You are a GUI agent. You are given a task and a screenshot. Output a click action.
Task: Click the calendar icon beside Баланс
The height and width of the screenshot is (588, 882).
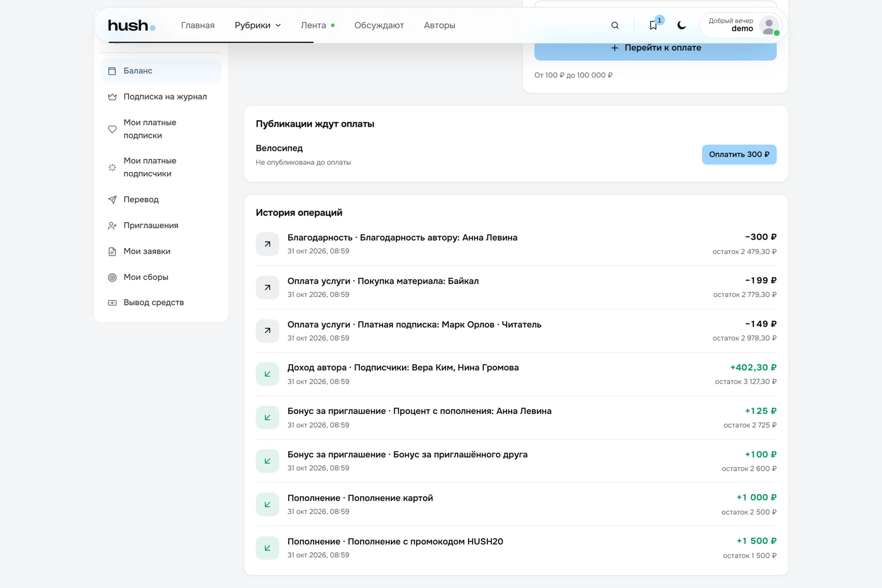pyautogui.click(x=112, y=71)
